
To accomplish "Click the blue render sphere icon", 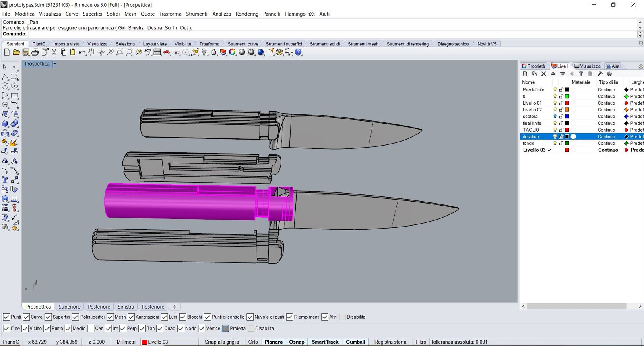I will click(261, 52).
